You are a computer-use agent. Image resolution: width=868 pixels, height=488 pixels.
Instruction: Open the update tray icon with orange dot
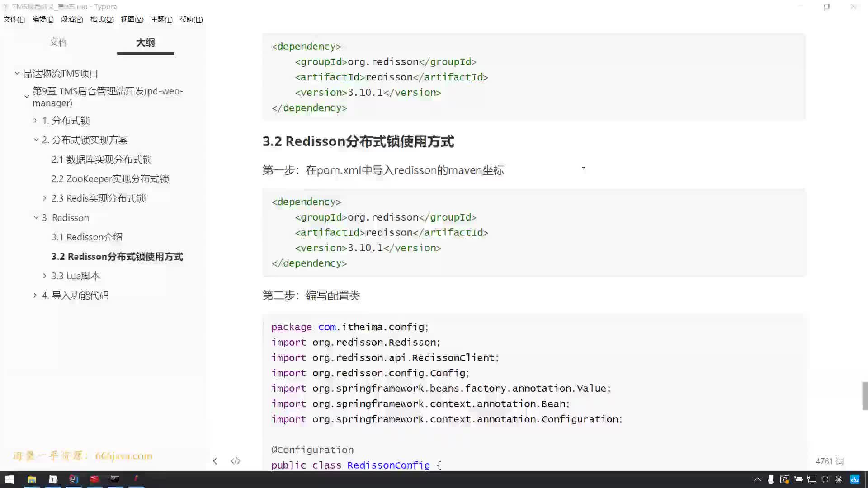pyautogui.click(x=785, y=479)
